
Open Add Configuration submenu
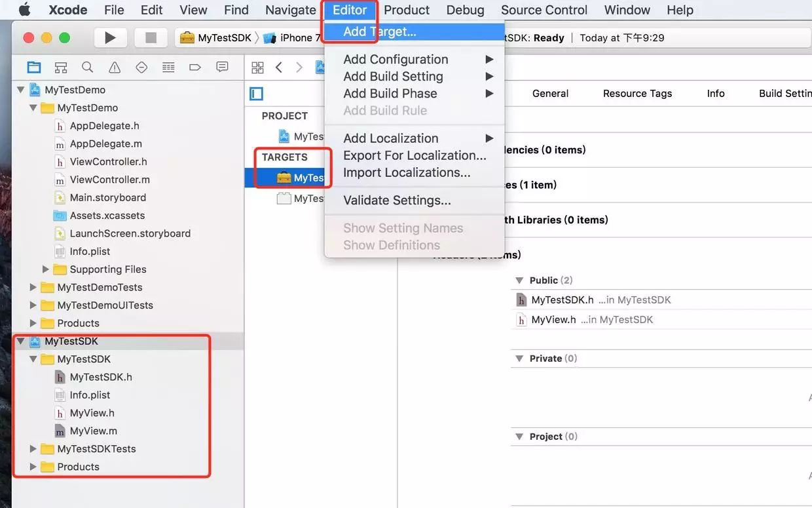[415, 59]
